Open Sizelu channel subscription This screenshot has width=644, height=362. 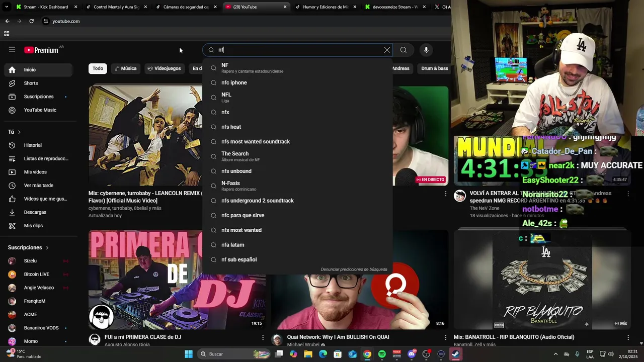click(x=38, y=261)
